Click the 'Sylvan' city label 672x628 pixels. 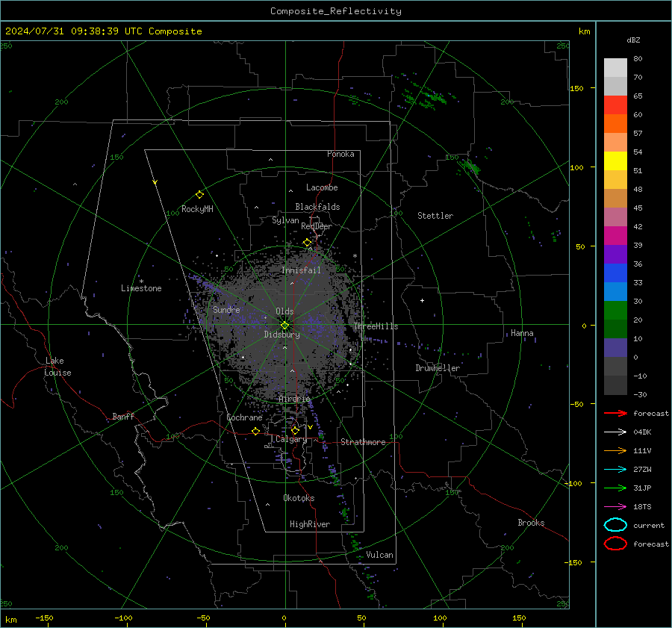pos(285,220)
